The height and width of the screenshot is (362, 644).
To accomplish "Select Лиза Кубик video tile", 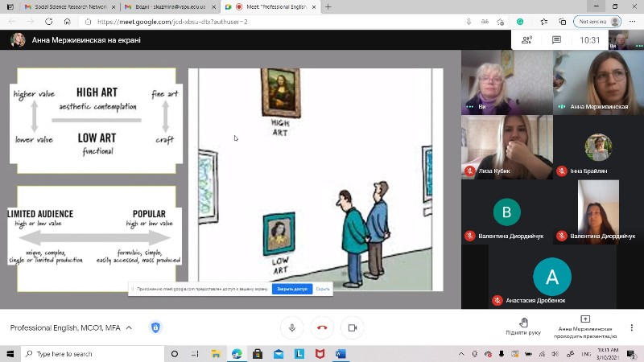I will click(x=507, y=147).
